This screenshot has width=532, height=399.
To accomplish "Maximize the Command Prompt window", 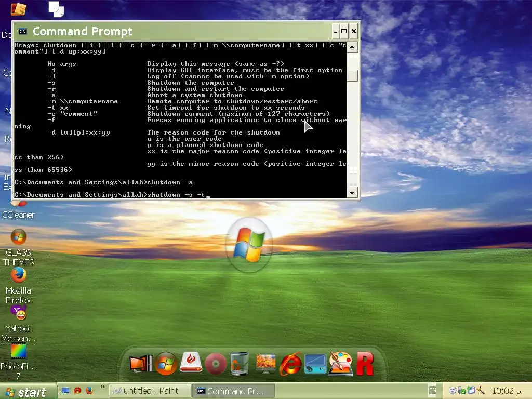I will pyautogui.click(x=344, y=31).
